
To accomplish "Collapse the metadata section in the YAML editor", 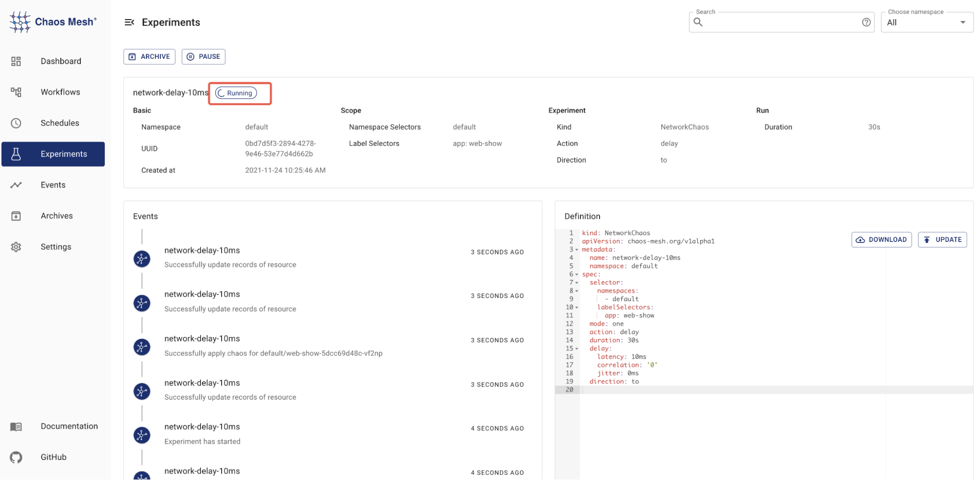I will 577,250.
